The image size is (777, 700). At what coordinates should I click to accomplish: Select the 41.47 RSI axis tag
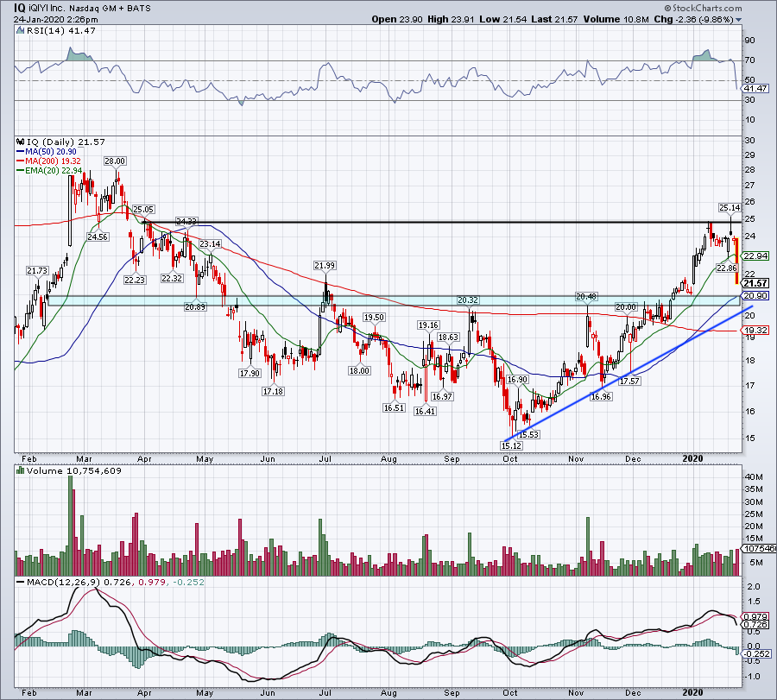point(756,88)
